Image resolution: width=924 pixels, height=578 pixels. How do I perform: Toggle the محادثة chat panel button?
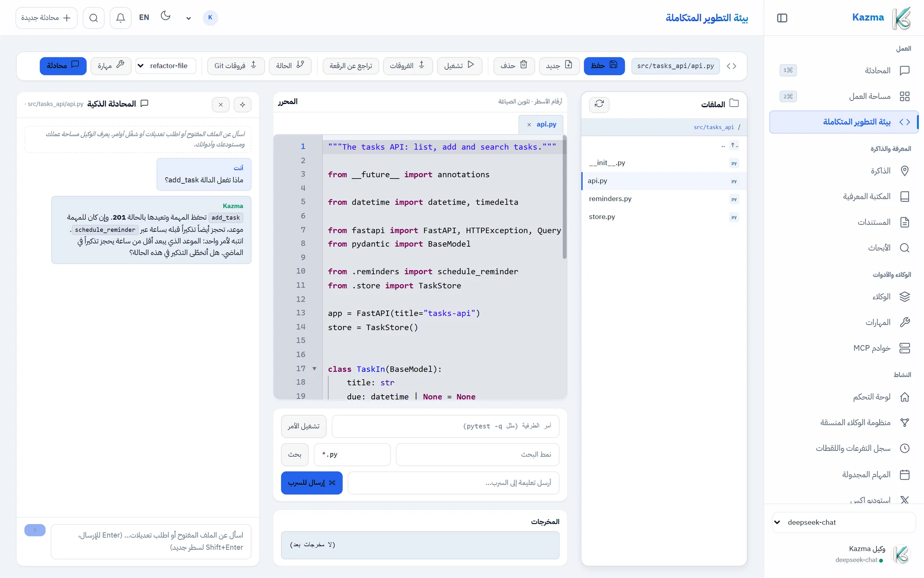(63, 66)
